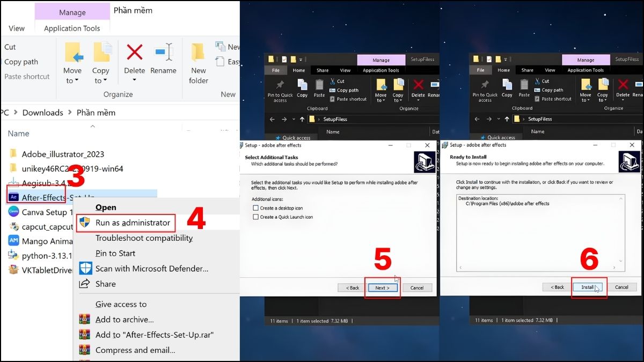Click the Next button in Select Additional Tasks
644x362 pixels.
(x=382, y=287)
